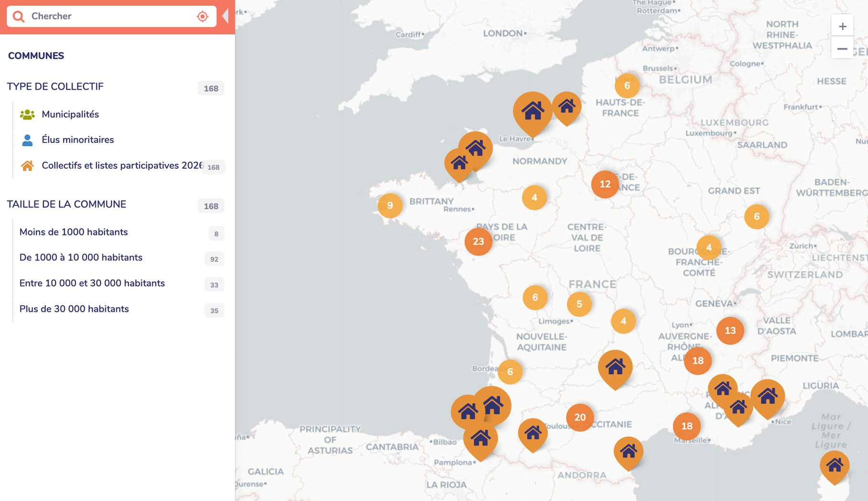Click in the Chercher search field
Viewport: 868px width, 501px height.
110,17
